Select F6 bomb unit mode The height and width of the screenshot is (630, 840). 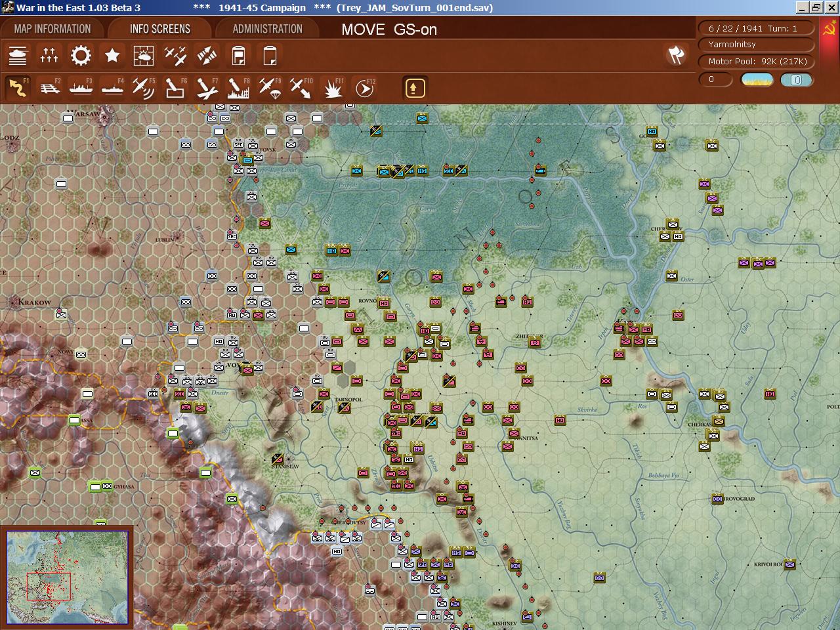(x=175, y=87)
